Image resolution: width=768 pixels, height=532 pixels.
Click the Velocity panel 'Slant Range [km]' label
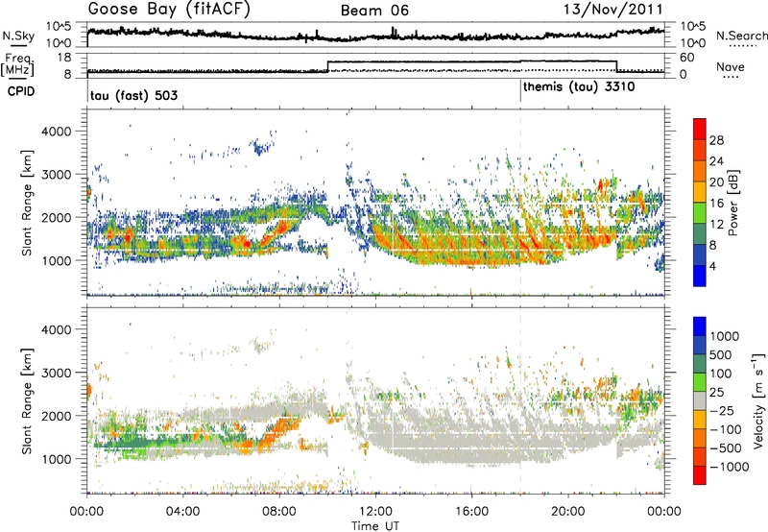28,401
